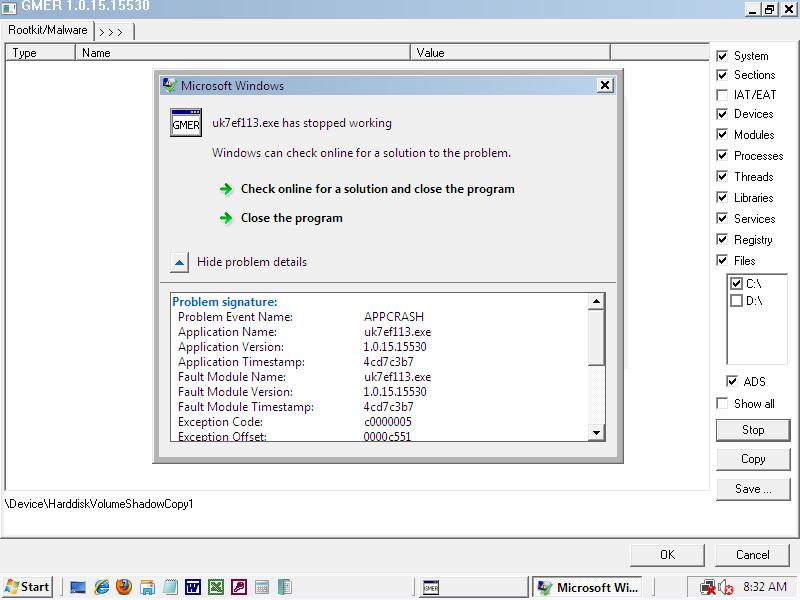Uncheck the Services checkbox
Screen dimensions: 800x600
tap(722, 218)
